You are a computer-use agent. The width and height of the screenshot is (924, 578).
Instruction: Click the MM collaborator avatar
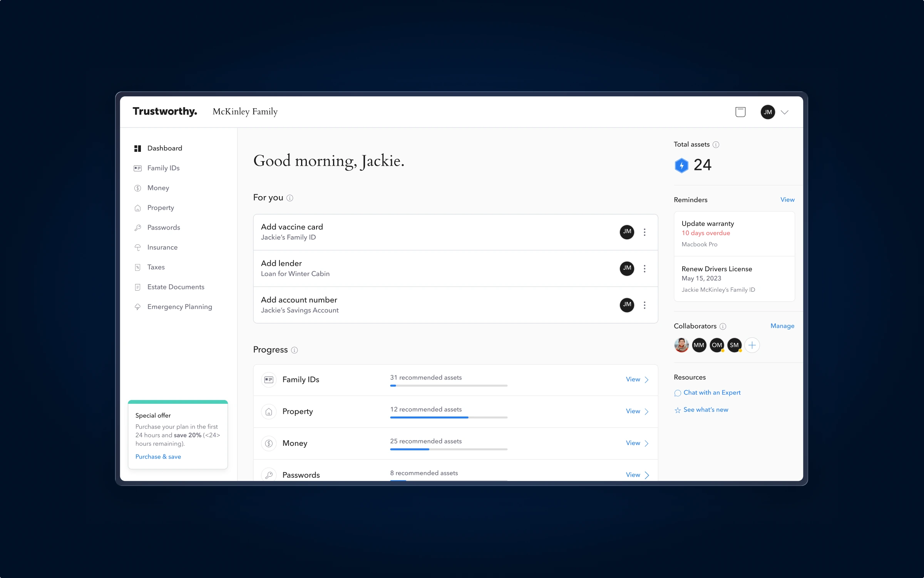pyautogui.click(x=699, y=345)
